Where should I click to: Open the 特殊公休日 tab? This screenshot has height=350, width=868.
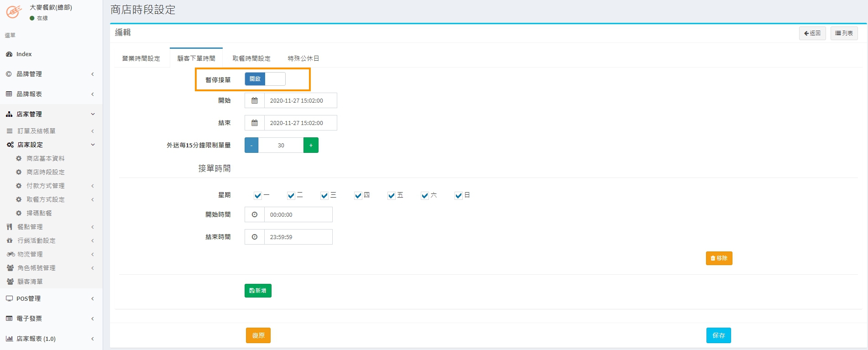click(x=303, y=58)
